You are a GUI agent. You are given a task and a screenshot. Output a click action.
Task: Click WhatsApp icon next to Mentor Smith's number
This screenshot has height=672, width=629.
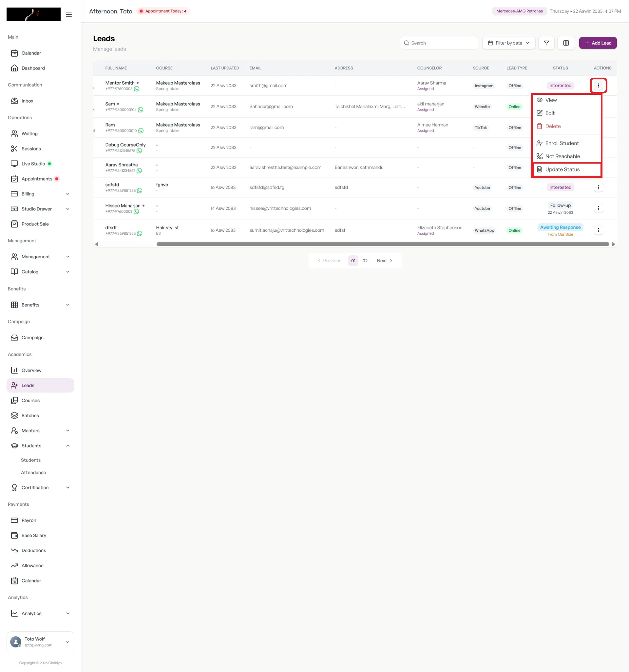[x=137, y=89]
